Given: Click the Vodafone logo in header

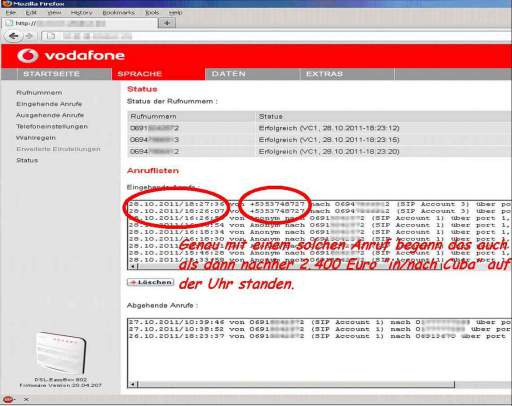Looking at the screenshot, I should [71, 56].
